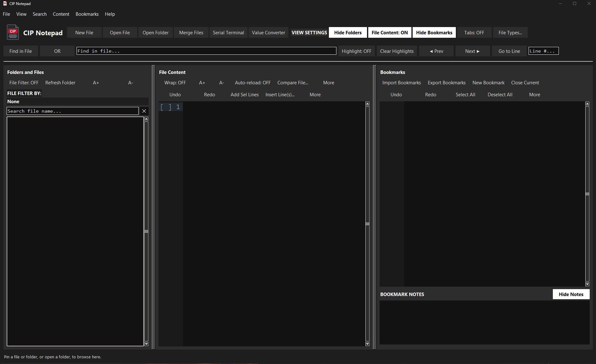This screenshot has width=596, height=364.
Task: Click Import Bookmarks button
Action: (402, 83)
